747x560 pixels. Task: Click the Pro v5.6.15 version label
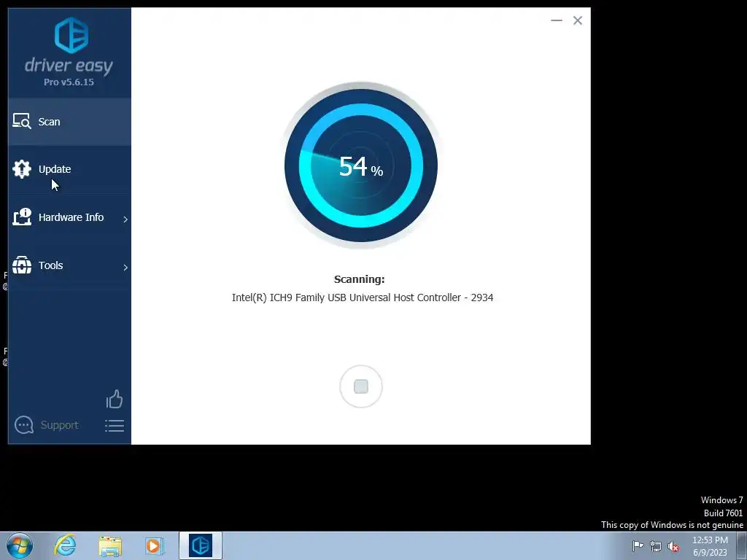tap(69, 82)
